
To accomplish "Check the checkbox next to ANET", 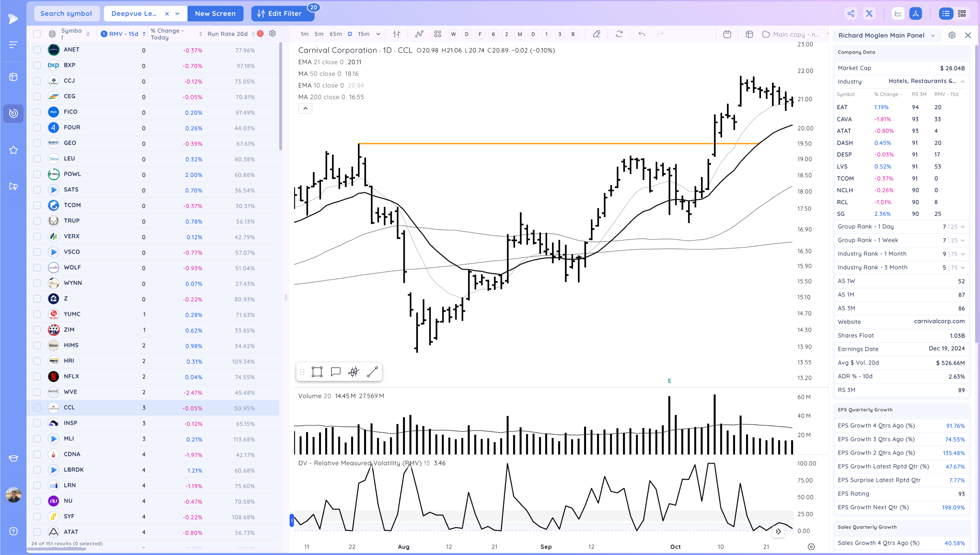I will (37, 50).
